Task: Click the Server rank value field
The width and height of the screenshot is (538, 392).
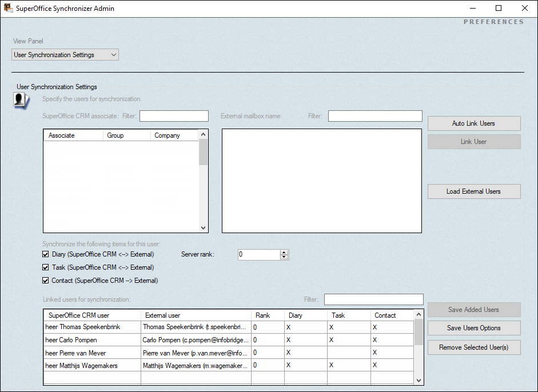Action: pos(259,254)
